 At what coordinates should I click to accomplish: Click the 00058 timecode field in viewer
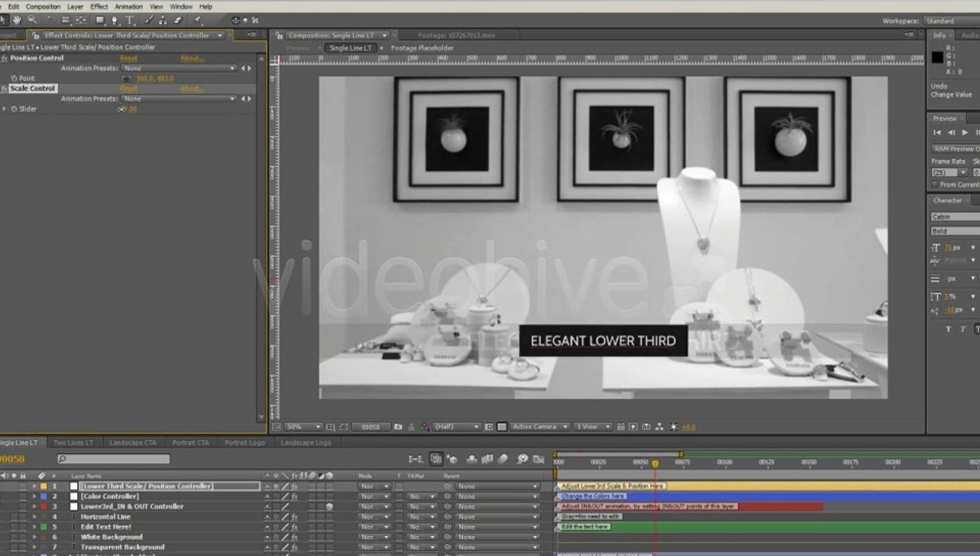click(x=371, y=427)
